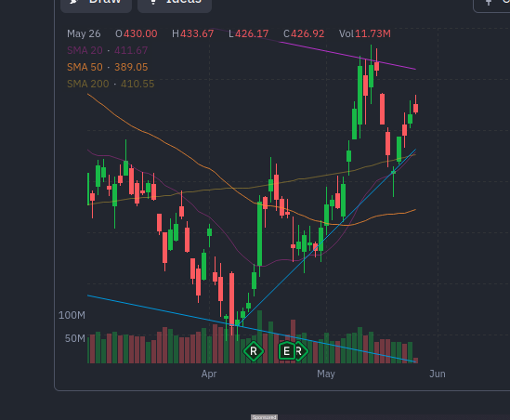Click the Apr label on time axis

click(209, 374)
